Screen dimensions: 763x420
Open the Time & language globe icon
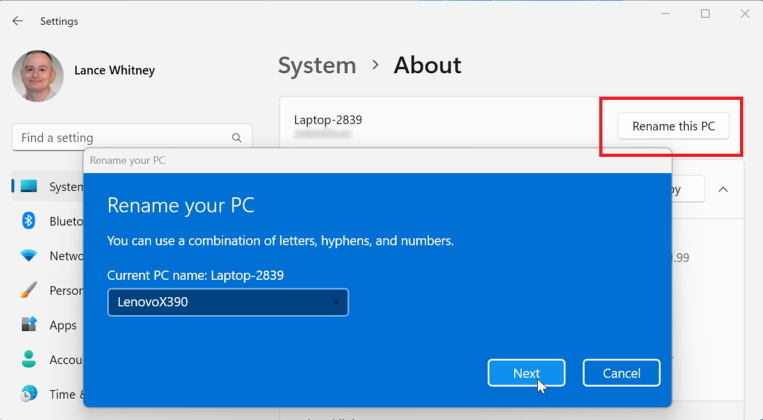point(29,394)
